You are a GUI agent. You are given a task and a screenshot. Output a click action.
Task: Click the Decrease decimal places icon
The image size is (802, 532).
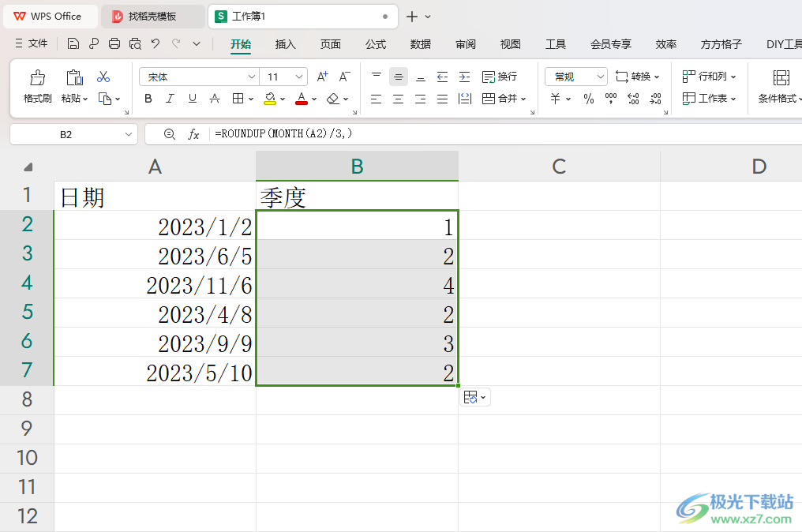[x=656, y=99]
